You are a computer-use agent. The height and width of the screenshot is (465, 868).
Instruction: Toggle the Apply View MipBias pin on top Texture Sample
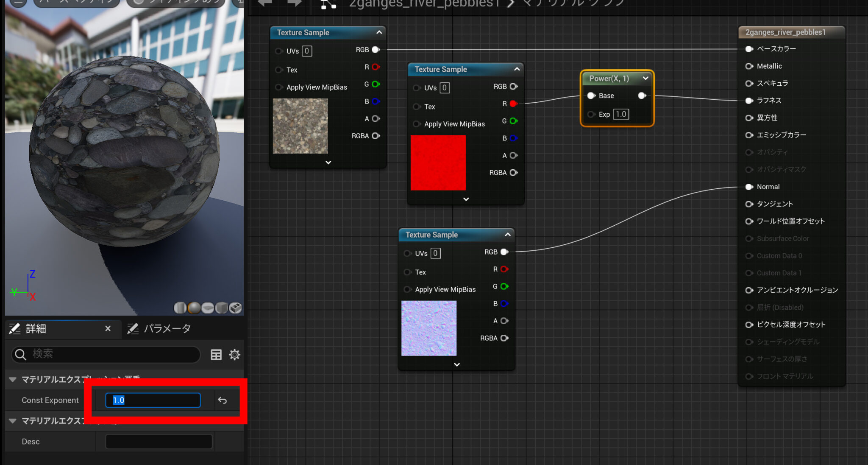click(279, 87)
